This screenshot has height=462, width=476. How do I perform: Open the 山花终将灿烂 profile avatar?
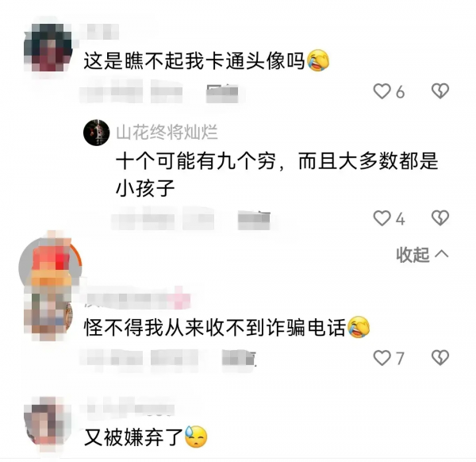(97, 133)
